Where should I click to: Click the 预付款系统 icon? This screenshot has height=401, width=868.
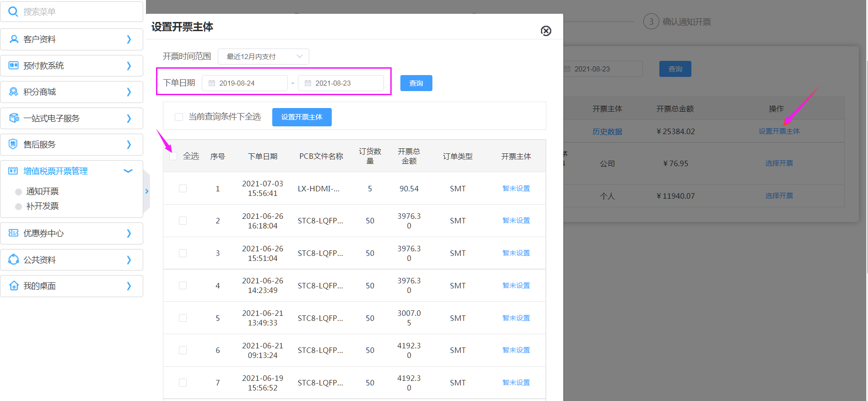14,65
